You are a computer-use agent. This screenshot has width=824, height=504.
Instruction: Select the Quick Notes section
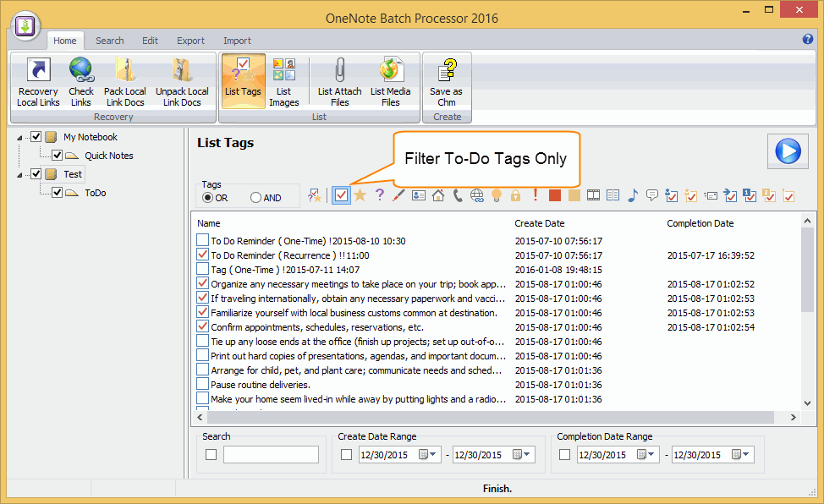[109, 156]
